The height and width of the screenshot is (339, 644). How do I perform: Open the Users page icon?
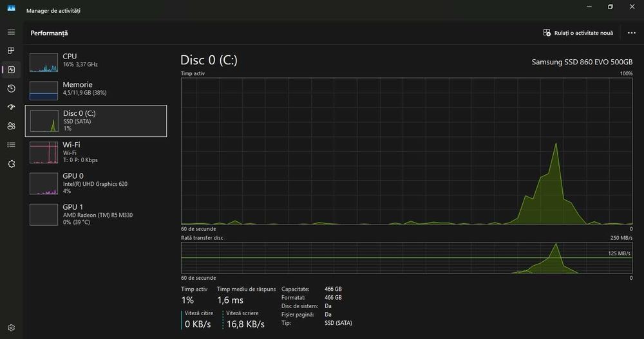click(11, 126)
